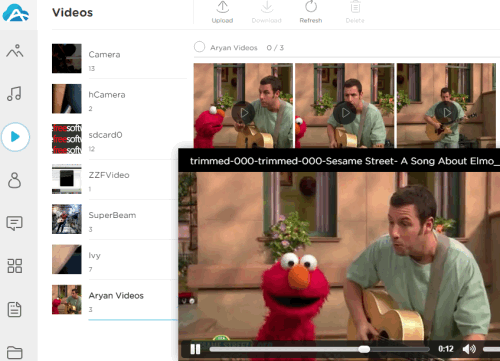This screenshot has height=361, width=500.
Task: Open the Messages chat icon
Action: [x=14, y=223]
